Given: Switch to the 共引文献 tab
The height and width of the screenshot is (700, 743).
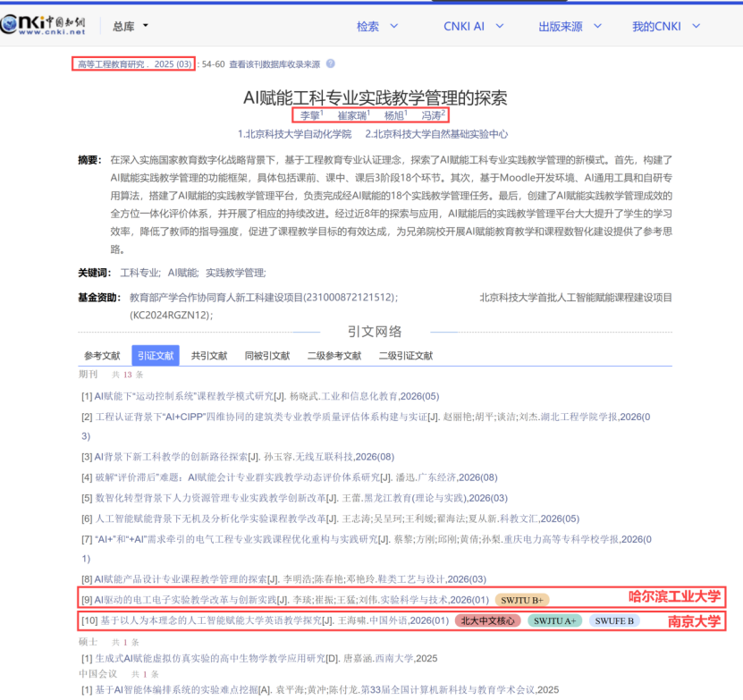Looking at the screenshot, I should pos(209,356).
